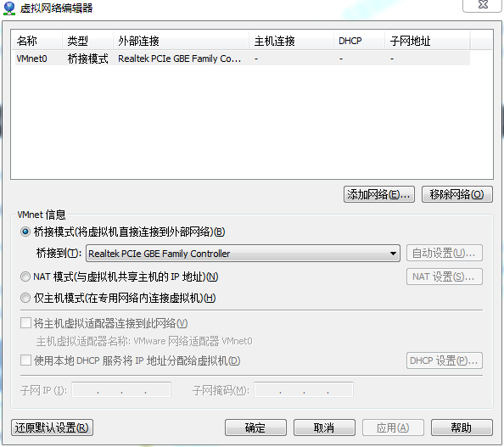The width and height of the screenshot is (504, 447).
Task: Open NAT 设置(S)... button
Action: coord(445,277)
